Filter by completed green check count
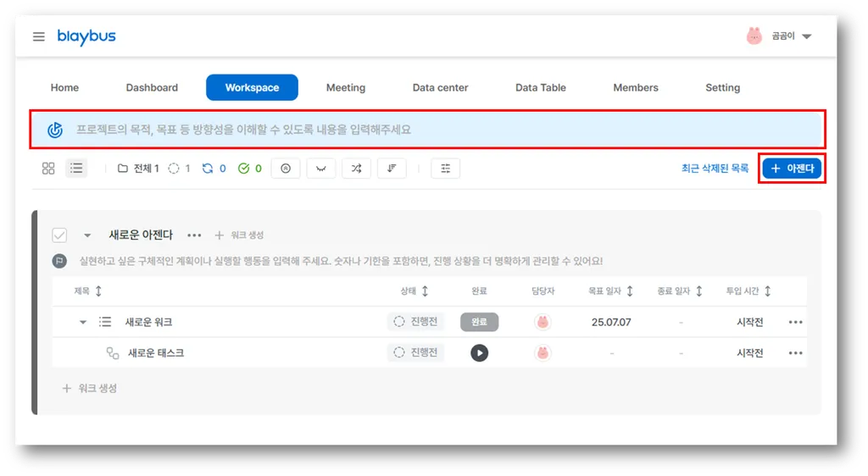The image size is (868, 476). pyautogui.click(x=249, y=169)
